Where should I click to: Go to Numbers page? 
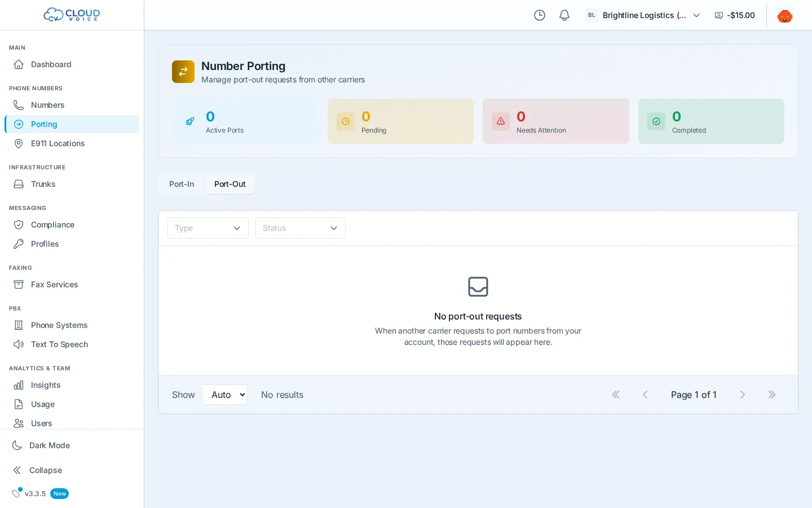pyautogui.click(x=72, y=105)
